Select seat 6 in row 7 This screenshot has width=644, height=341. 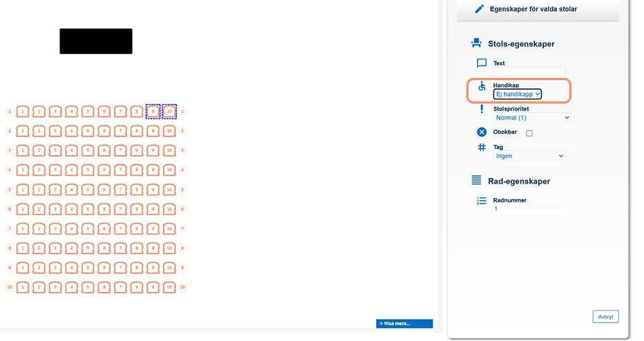pos(104,228)
